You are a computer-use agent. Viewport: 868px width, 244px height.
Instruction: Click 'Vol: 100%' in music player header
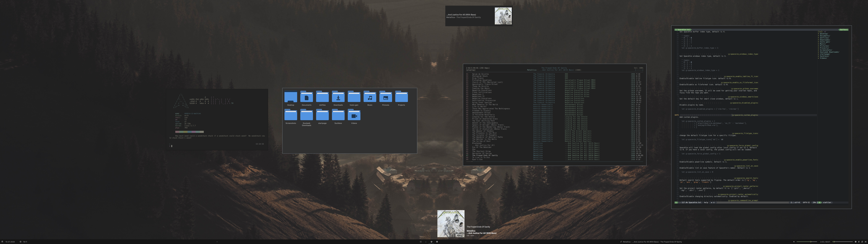pyautogui.click(x=639, y=68)
